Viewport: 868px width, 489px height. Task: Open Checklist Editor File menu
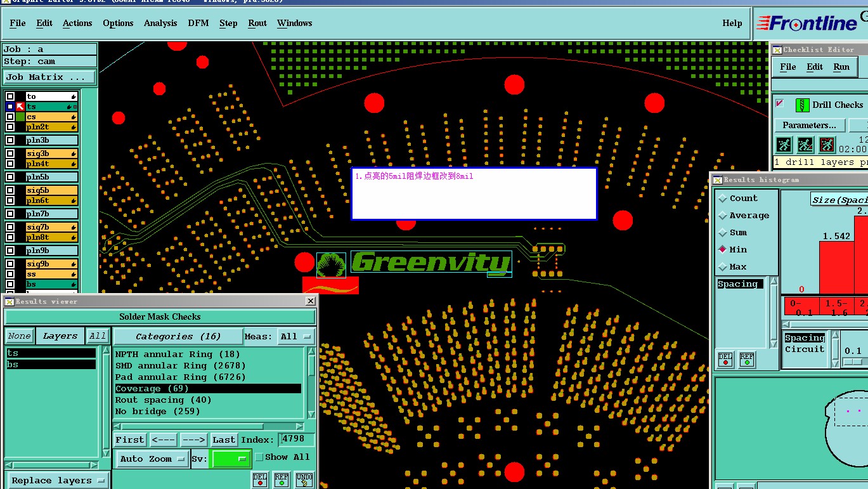(788, 67)
